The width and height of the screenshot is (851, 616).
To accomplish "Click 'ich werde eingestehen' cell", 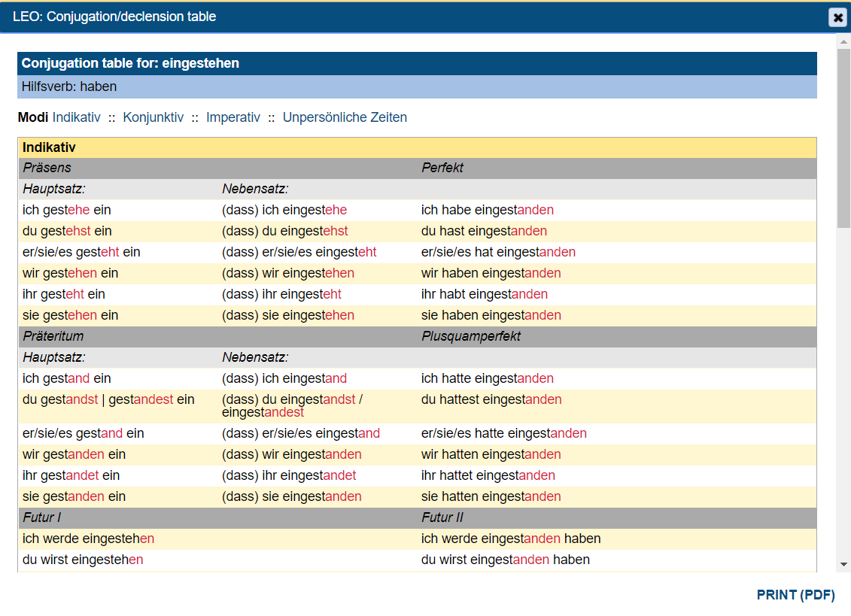I will [x=89, y=539].
